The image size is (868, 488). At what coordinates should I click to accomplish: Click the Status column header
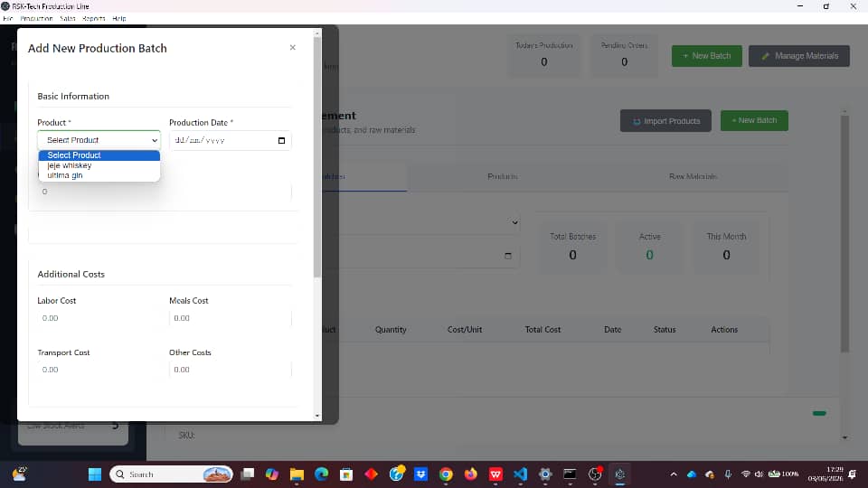[x=665, y=329]
